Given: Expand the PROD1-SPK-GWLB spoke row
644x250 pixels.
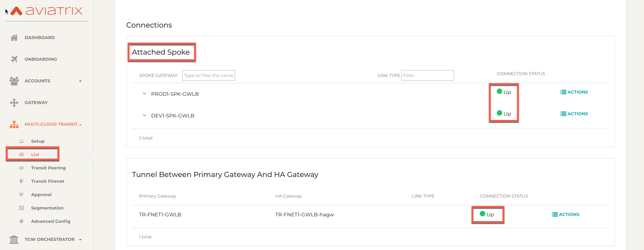Looking at the screenshot, I should 144,94.
